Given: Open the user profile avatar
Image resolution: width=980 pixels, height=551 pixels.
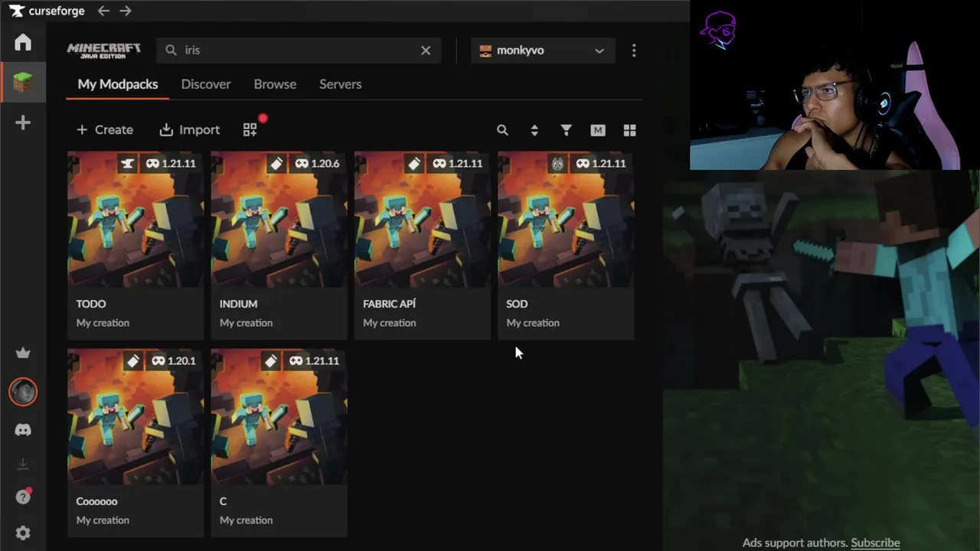Looking at the screenshot, I should [x=23, y=392].
